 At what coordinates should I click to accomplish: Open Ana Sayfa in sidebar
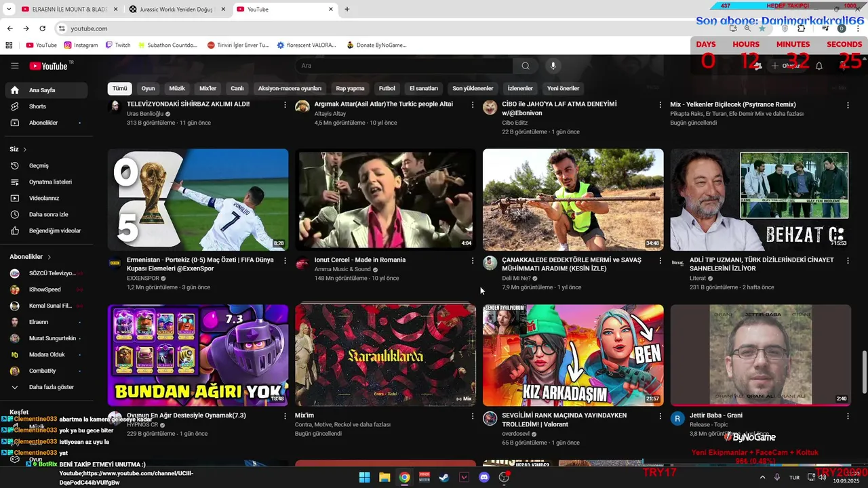(46, 90)
